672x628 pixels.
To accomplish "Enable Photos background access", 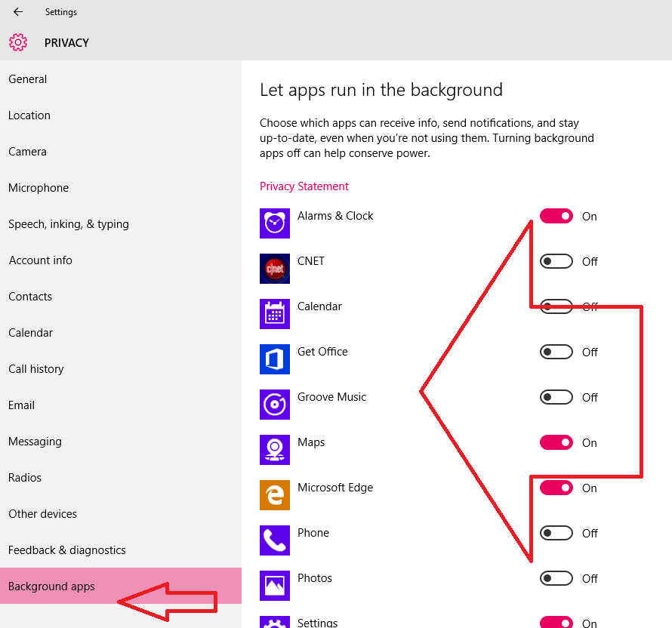I will 556,578.
